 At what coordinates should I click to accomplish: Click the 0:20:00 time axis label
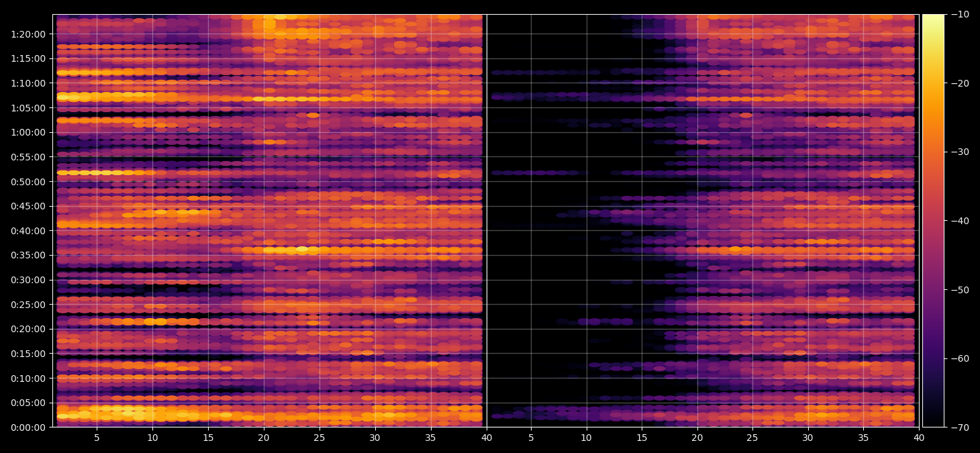click(28, 329)
